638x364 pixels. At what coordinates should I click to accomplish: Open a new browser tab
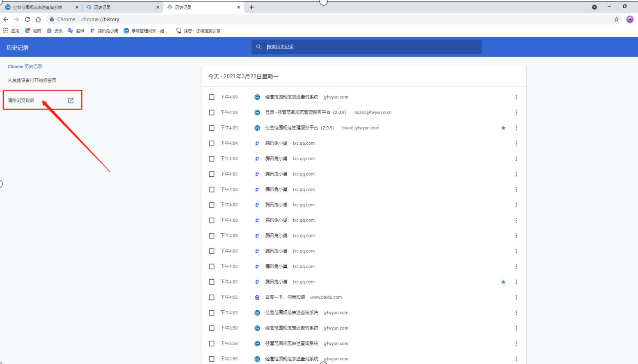pos(252,7)
